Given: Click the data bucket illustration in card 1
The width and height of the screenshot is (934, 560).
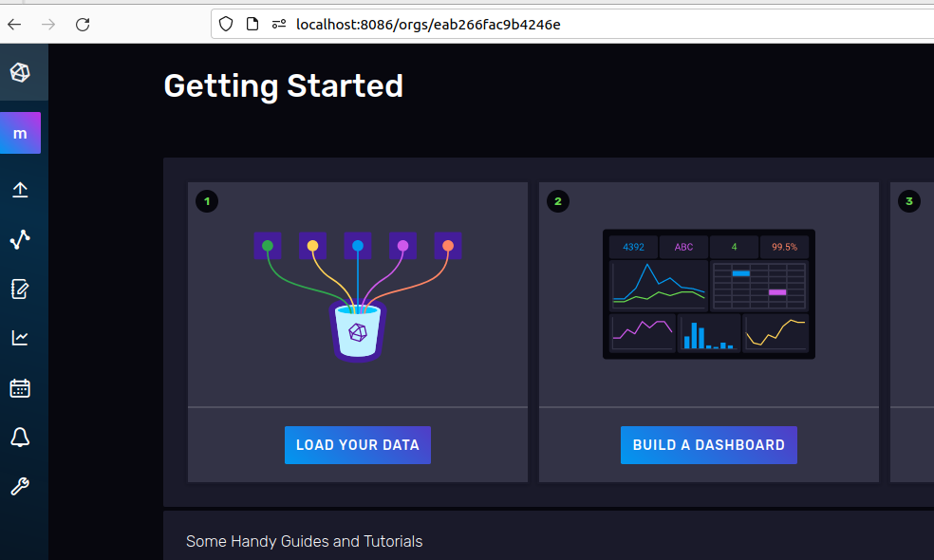Looking at the screenshot, I should [358, 297].
